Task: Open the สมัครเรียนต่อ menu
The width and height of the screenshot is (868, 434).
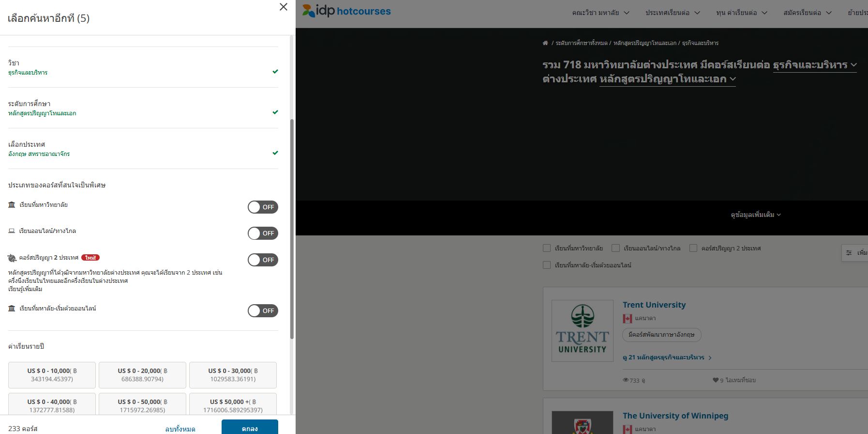Action: (807, 13)
